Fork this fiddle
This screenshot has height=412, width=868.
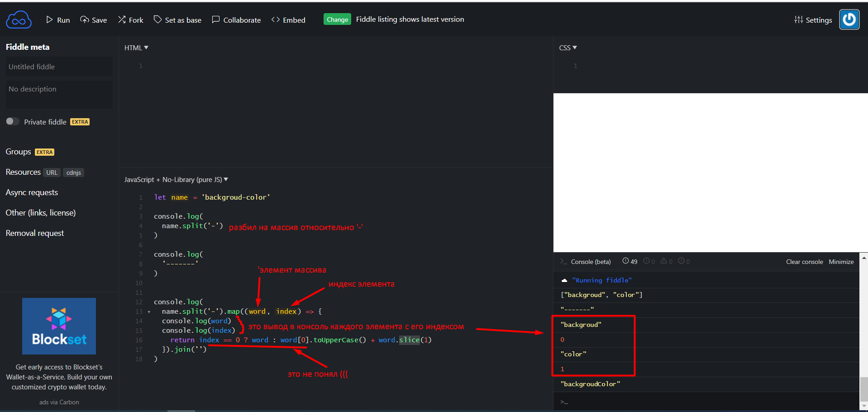(x=131, y=20)
